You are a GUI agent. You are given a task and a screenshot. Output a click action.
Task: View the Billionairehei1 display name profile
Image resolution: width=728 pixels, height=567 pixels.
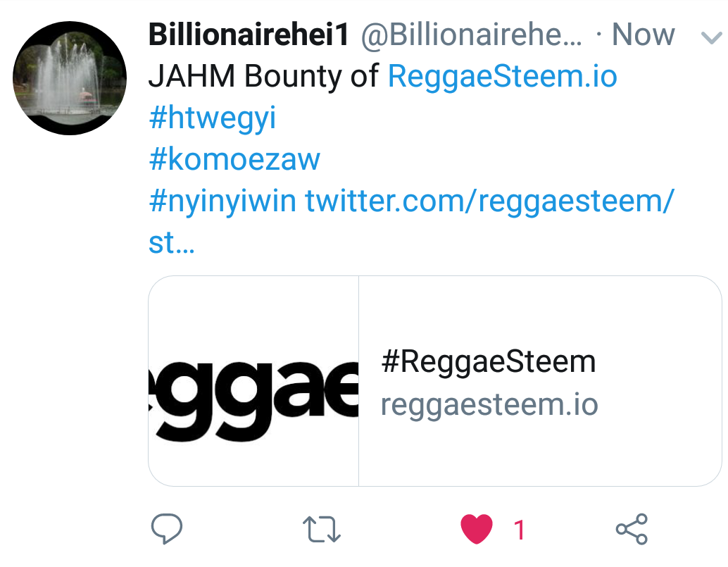tap(249, 35)
